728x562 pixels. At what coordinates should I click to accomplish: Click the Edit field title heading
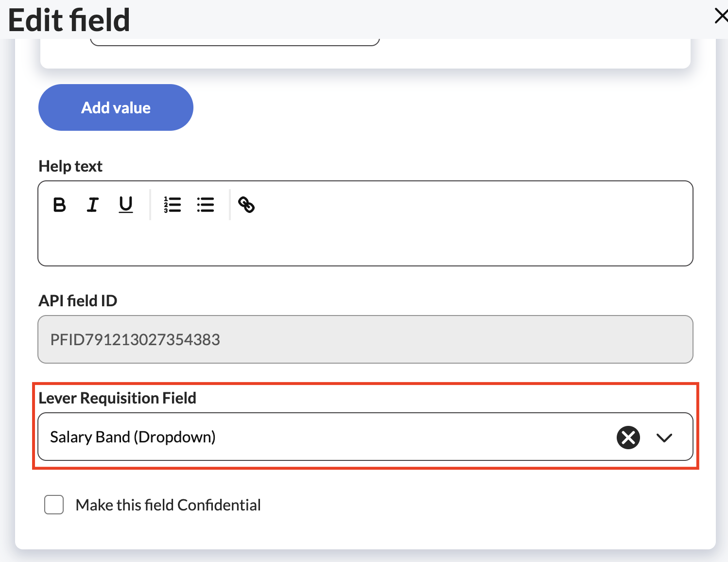pyautogui.click(x=70, y=20)
